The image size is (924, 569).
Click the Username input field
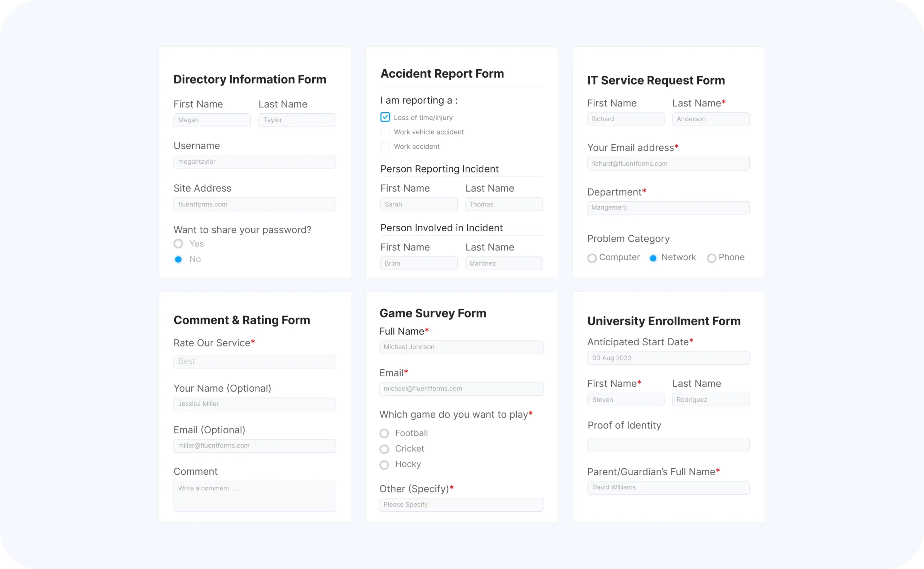[x=254, y=162]
